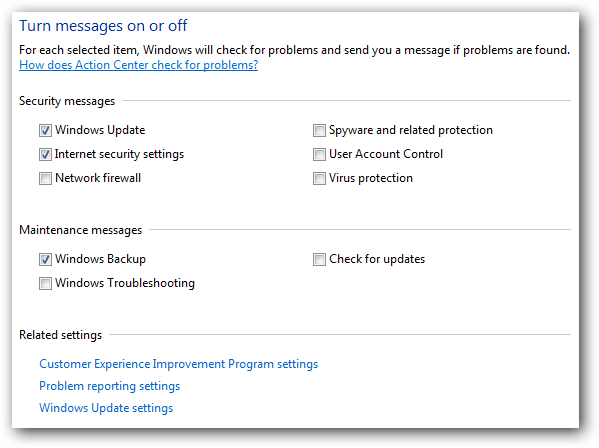Click the Spyware and related protection label text

click(411, 130)
